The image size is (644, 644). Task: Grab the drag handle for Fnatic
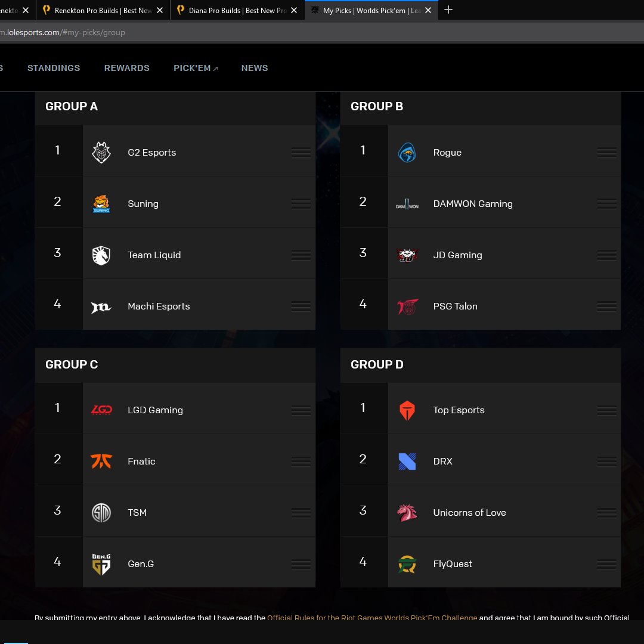[x=301, y=462]
